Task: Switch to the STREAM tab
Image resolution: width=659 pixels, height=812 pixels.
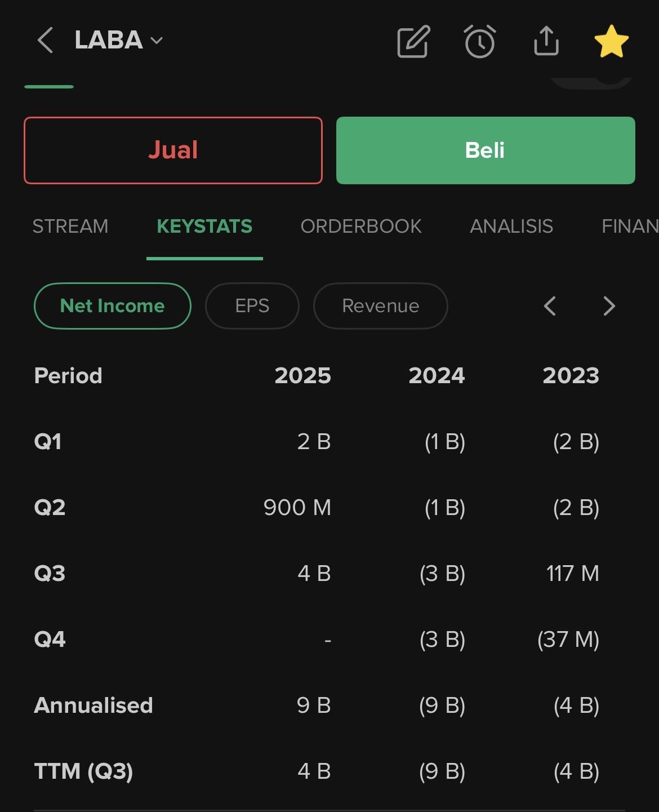Action: 70,227
